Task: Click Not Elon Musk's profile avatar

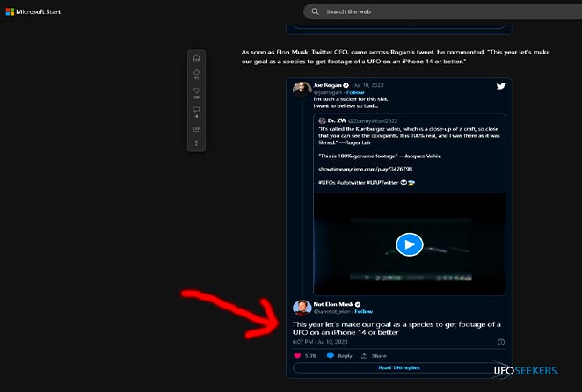Action: pyautogui.click(x=300, y=308)
